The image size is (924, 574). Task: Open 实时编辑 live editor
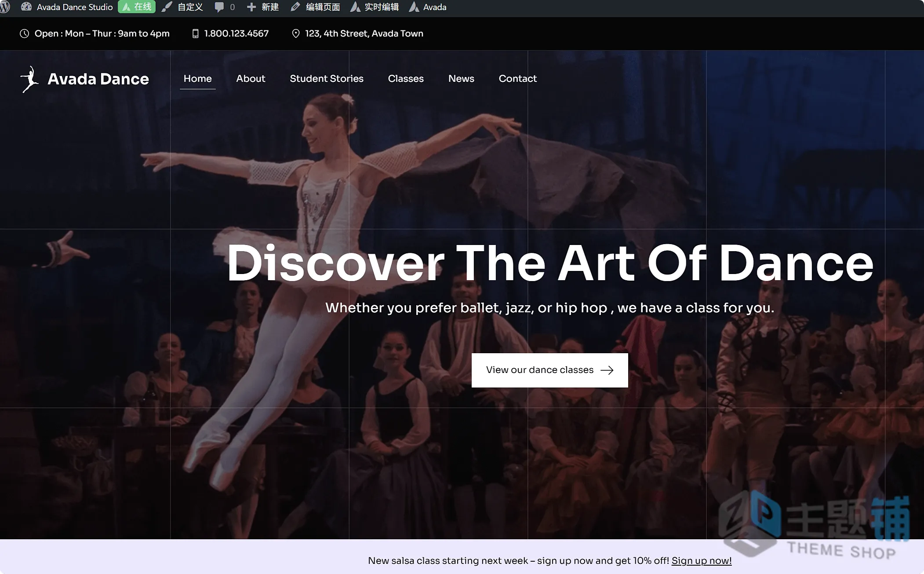(x=375, y=7)
